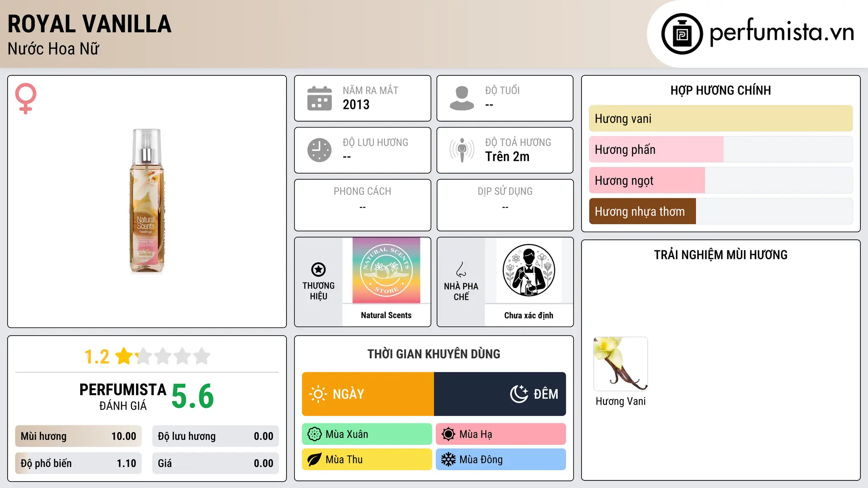868x488 pixels.
Task: Click the Độ phổ biến 1.10 score row
Action: [x=78, y=463]
